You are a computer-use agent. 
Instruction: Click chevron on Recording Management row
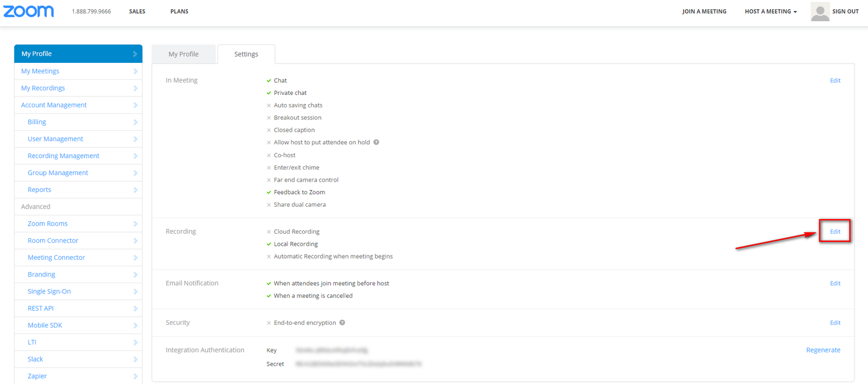point(135,156)
